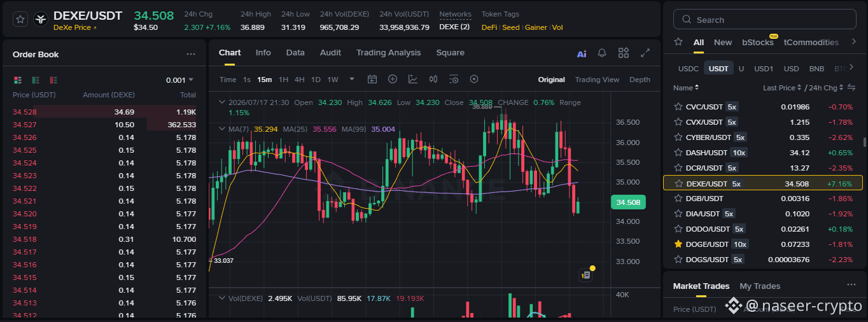Open more intervals dropdown arrow

[352, 80]
